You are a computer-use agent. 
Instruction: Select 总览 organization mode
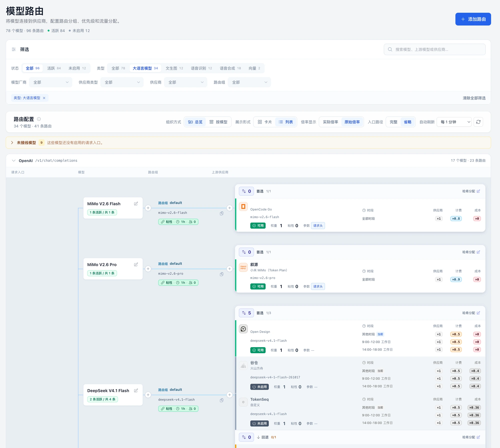click(x=195, y=122)
